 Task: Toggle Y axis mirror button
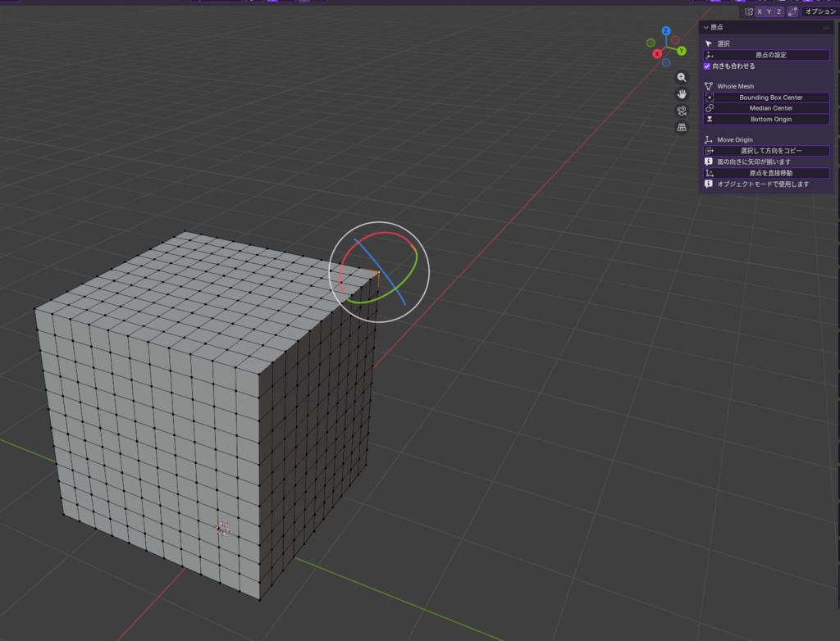click(769, 11)
